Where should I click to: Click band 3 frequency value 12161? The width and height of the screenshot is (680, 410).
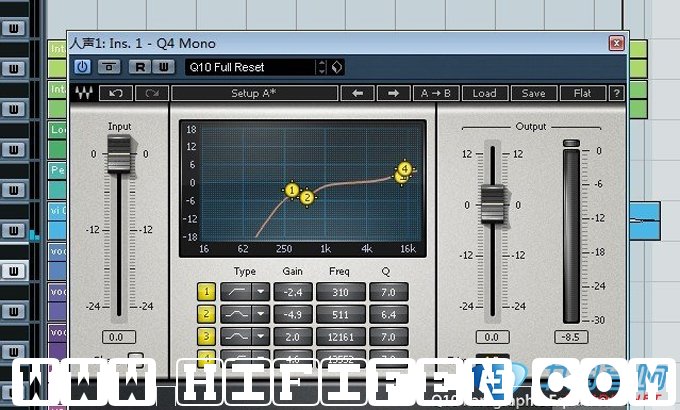[340, 337]
